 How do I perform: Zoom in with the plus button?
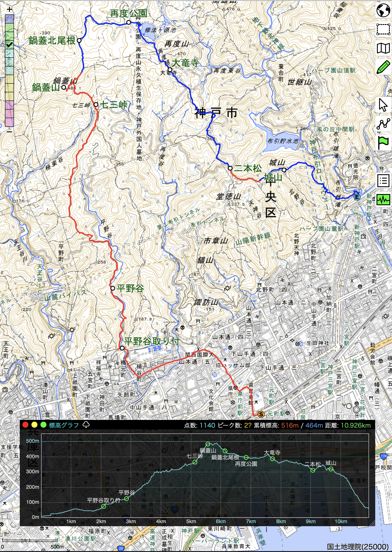pos(9,9)
